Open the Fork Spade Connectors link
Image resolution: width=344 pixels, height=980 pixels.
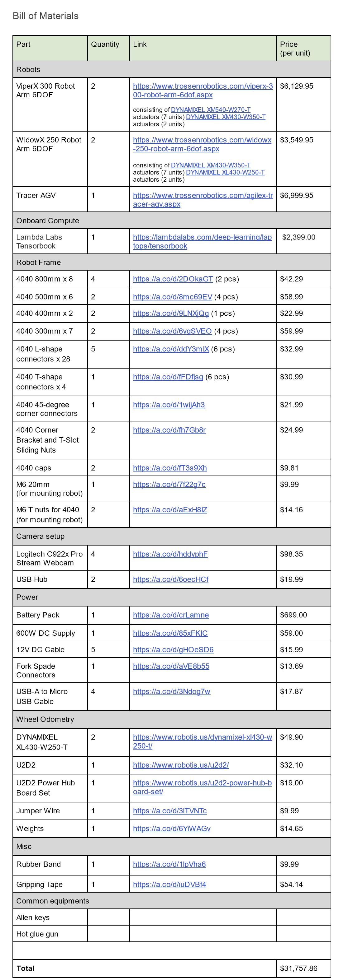[x=171, y=666]
